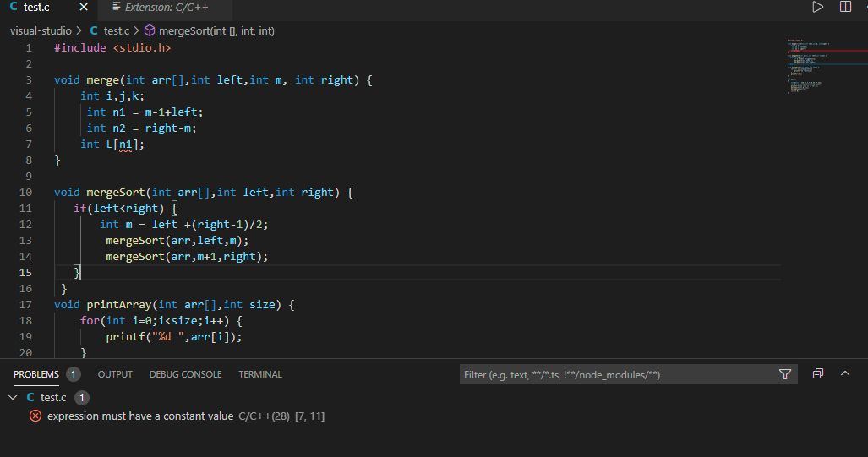Open the problems filter funnel options
The height and width of the screenshot is (457, 868).
click(x=785, y=374)
